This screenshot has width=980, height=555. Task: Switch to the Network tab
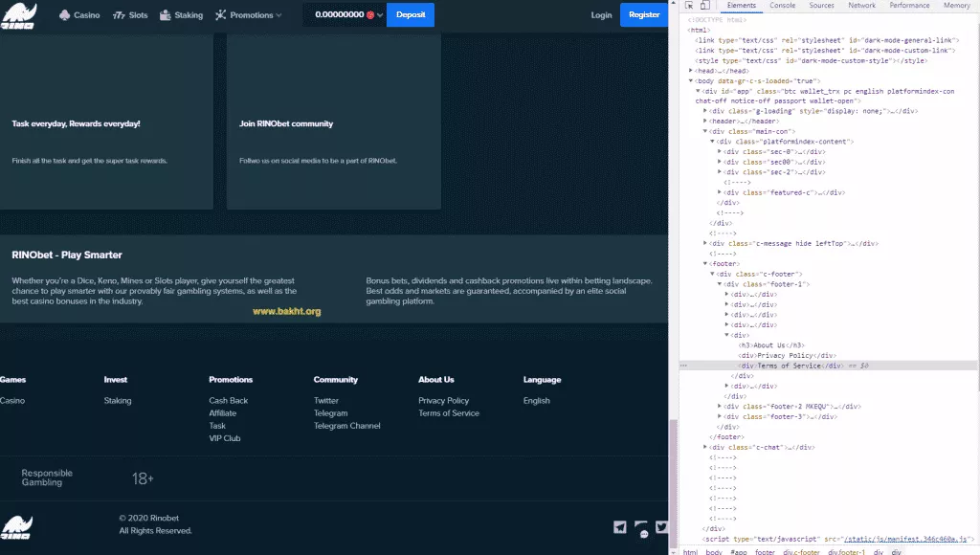861,6
